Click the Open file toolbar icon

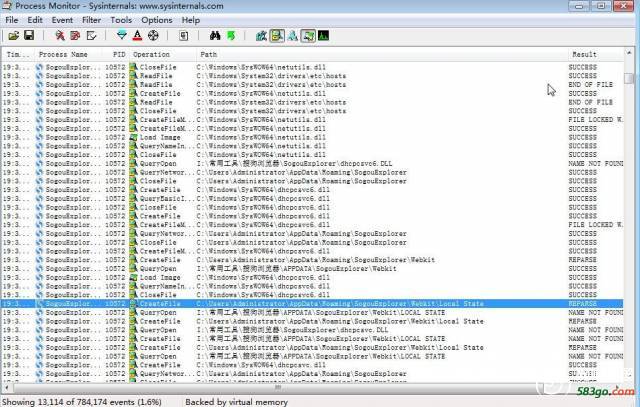(13, 36)
